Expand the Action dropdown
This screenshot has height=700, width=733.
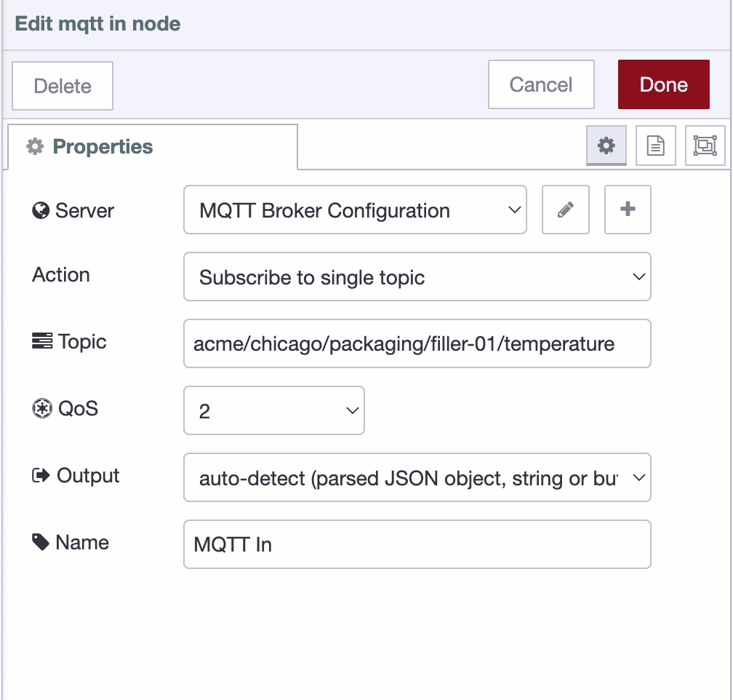click(x=417, y=277)
